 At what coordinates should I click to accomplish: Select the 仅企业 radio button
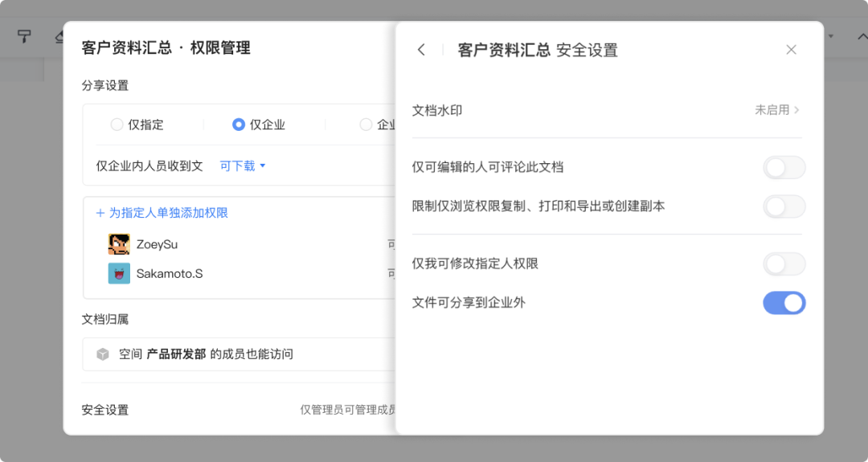coord(239,125)
